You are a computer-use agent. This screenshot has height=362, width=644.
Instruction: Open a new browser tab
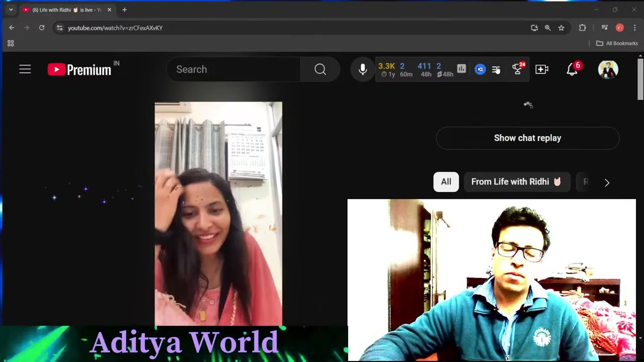coord(124,10)
